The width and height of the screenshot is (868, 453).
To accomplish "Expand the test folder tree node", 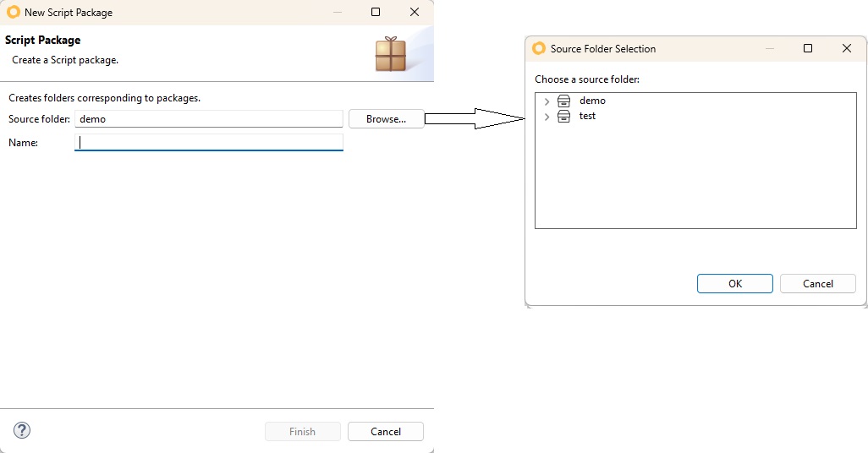I will 547,117.
